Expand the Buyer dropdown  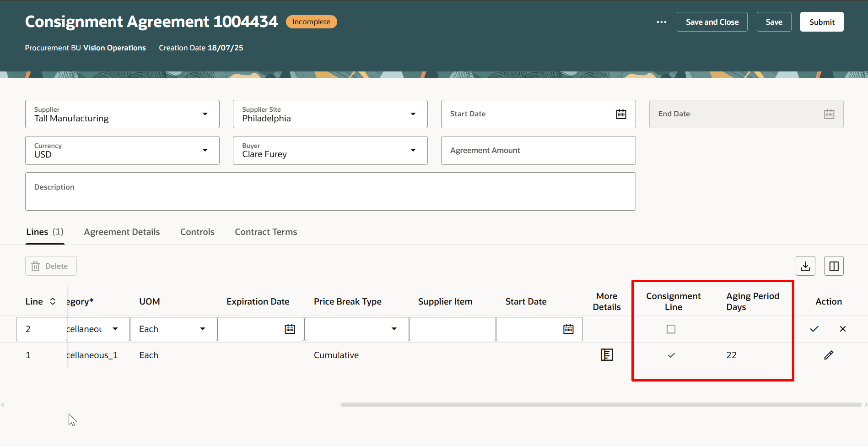click(413, 150)
